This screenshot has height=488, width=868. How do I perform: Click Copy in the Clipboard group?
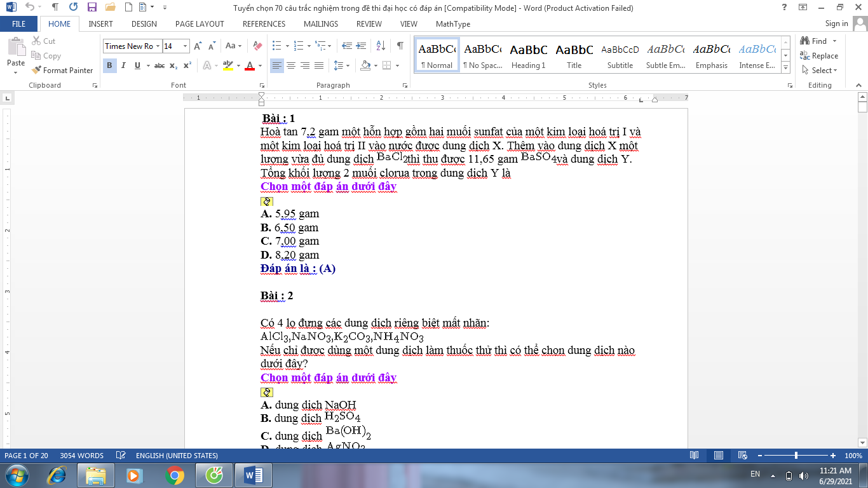coord(46,55)
